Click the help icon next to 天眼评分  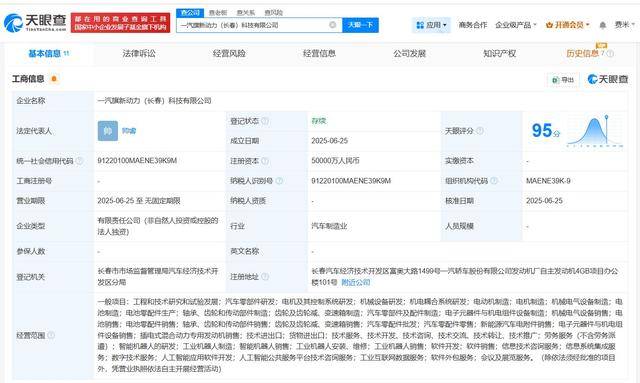[480, 131]
